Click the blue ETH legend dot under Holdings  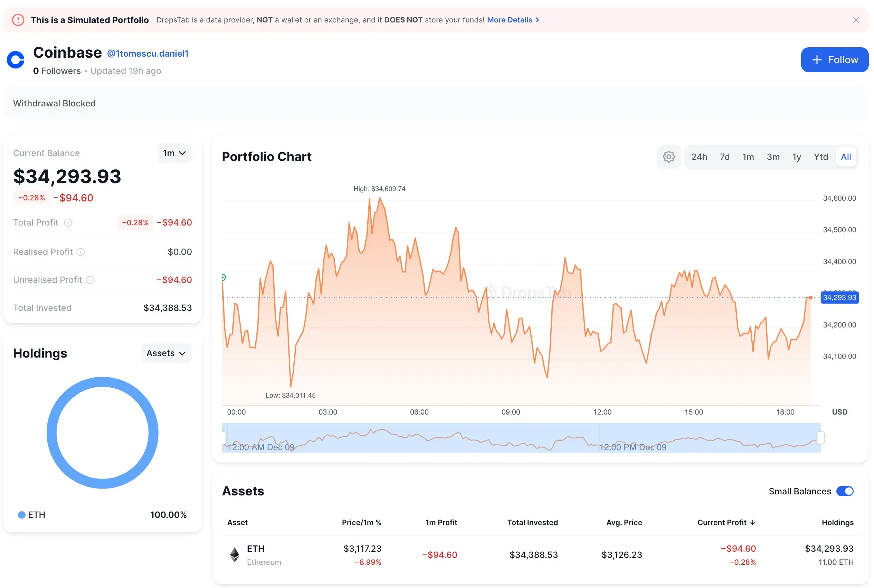(21, 514)
